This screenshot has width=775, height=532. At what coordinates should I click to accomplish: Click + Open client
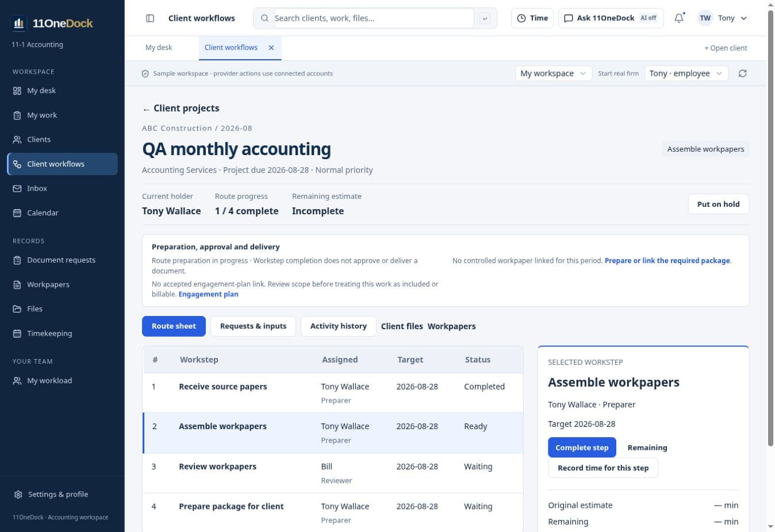[726, 48]
